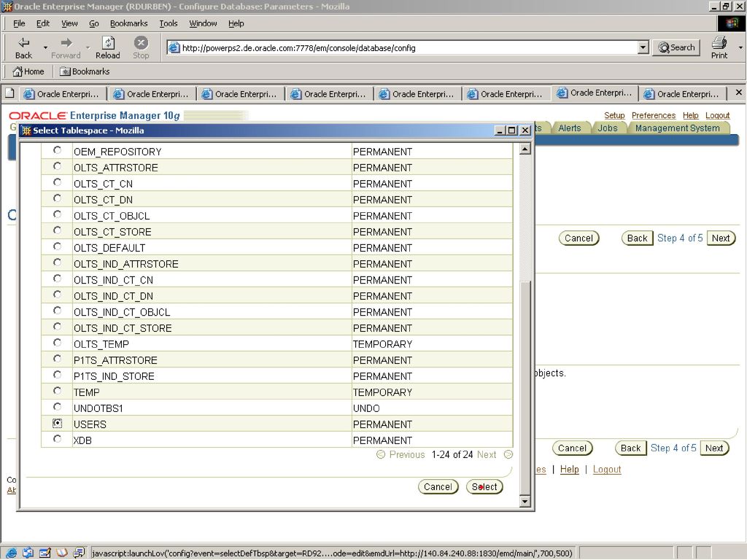Screen dimensions: 747x560
Task: Click the Stop loading icon
Action: pos(141,43)
